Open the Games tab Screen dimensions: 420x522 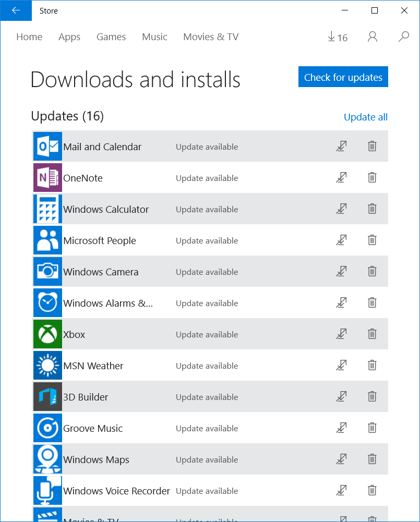pos(111,37)
